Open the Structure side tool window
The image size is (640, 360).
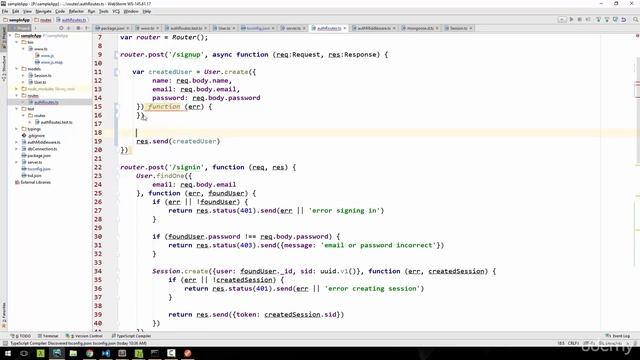click(4, 69)
